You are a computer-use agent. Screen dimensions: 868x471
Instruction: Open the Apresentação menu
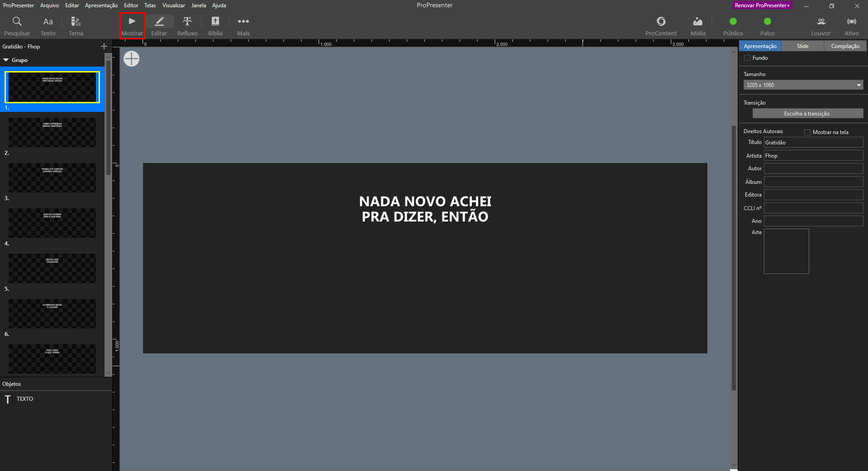[101, 5]
